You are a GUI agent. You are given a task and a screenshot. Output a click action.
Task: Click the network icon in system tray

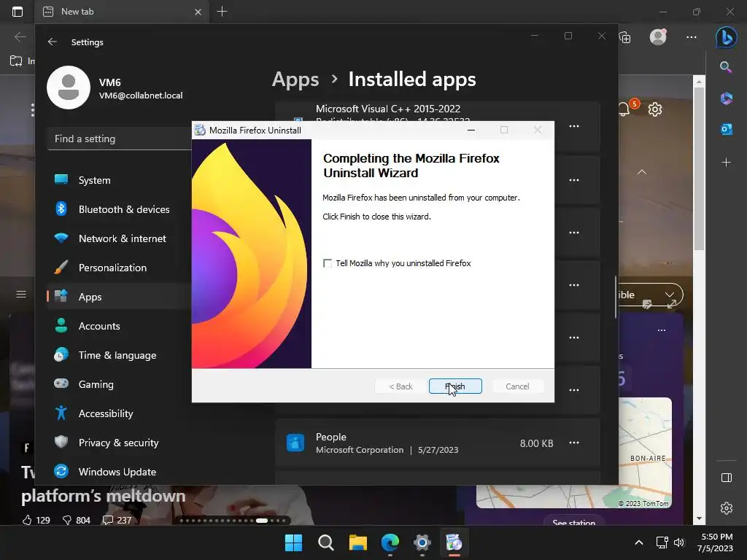tap(662, 542)
